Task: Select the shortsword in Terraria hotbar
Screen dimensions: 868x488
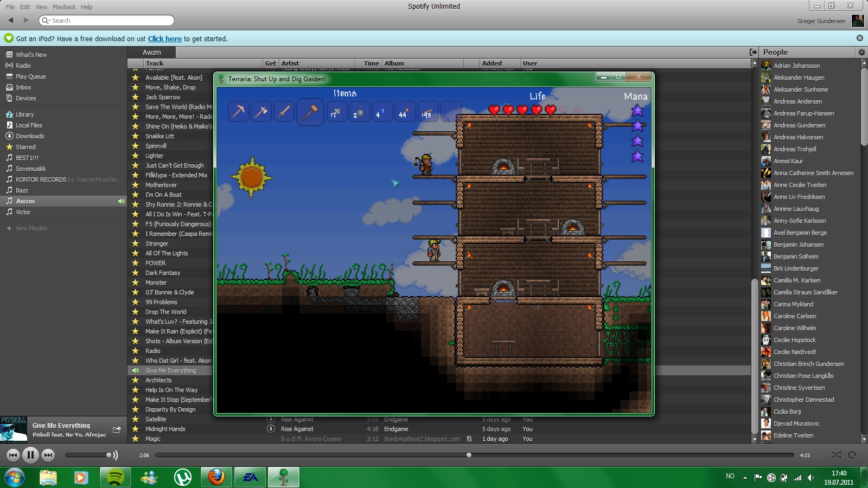Action: pos(284,112)
